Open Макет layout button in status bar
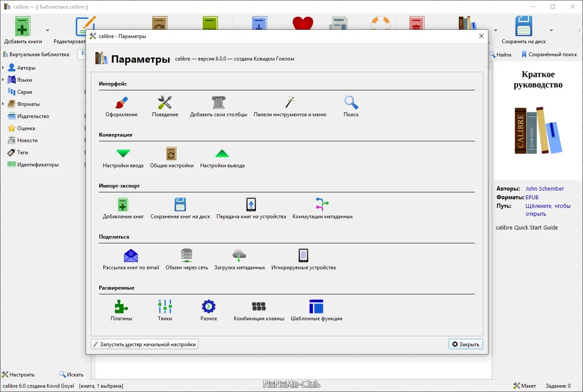Screen dimensions: 583x392 pos(524,386)
